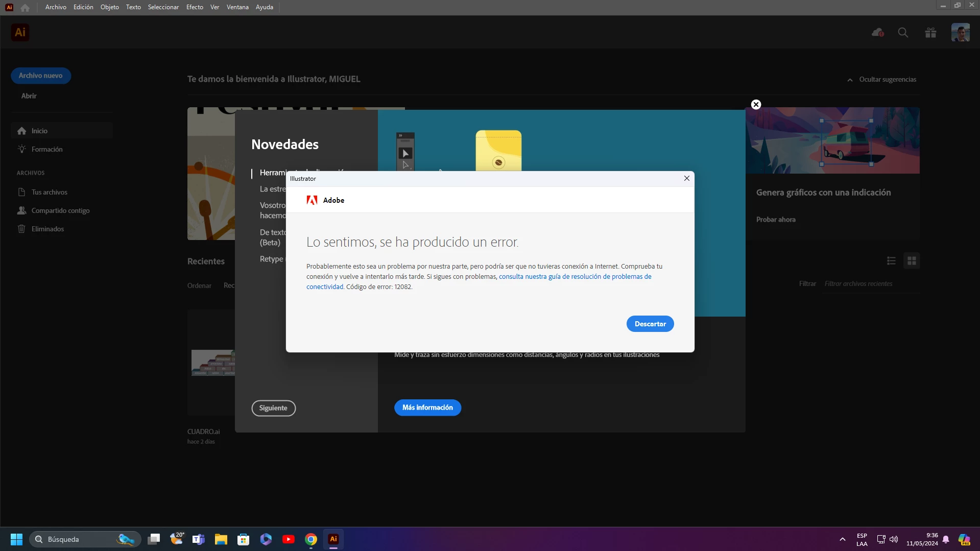
Task: Click the generative graphics suggestion image
Action: [x=832, y=140]
